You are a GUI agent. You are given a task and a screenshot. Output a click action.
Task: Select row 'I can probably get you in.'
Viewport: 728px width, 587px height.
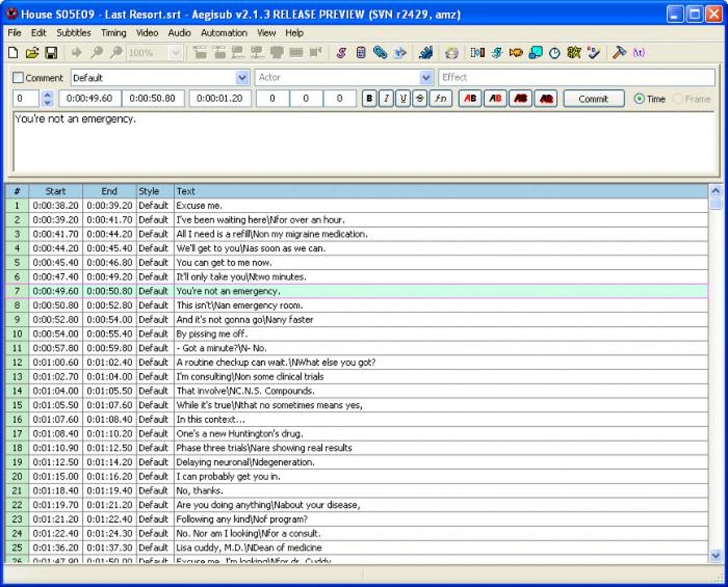pyautogui.click(x=357, y=476)
